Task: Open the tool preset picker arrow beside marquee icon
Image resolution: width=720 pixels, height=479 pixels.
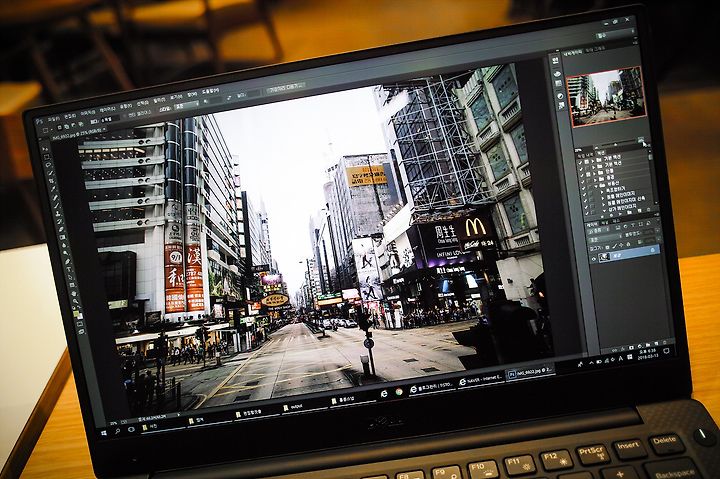Action: coord(52,130)
